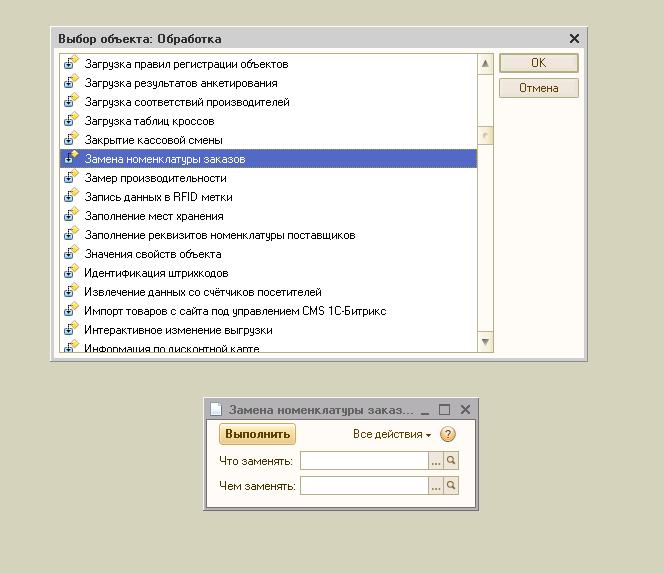Click into the 'Что заменять' input field
The image size is (664, 573).
(364, 461)
